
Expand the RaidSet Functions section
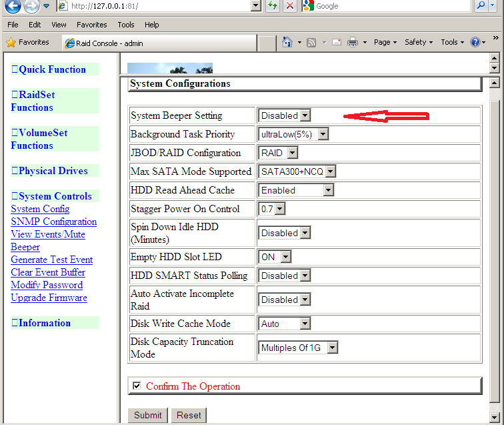[x=55, y=101]
